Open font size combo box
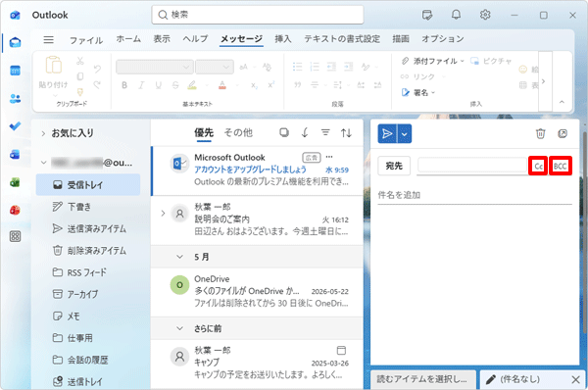The height and width of the screenshot is (390, 588). tap(215, 68)
